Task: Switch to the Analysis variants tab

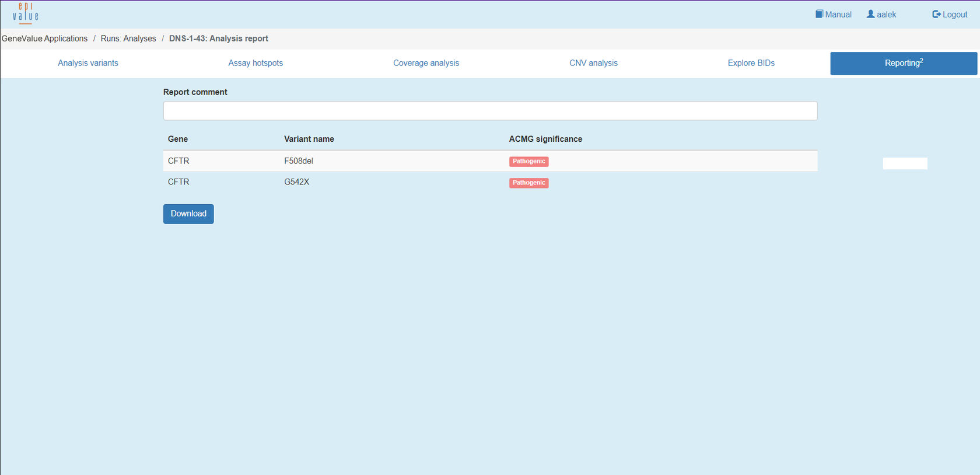Action: click(x=88, y=63)
